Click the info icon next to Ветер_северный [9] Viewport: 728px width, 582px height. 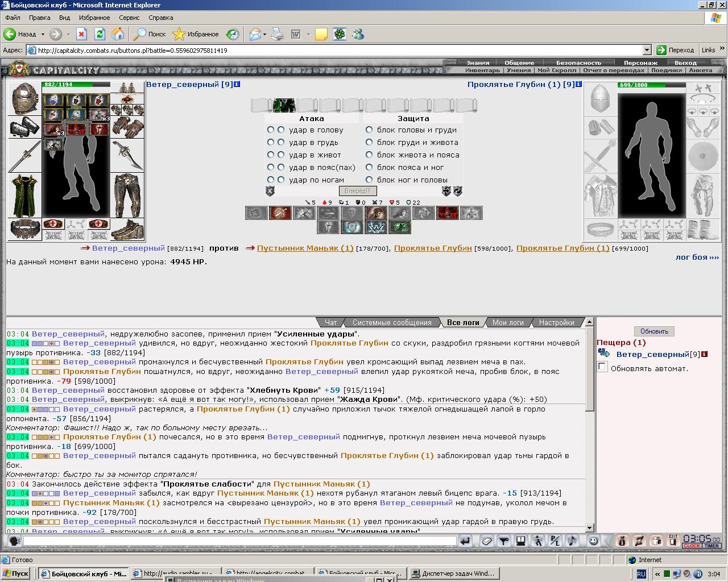coord(237,84)
